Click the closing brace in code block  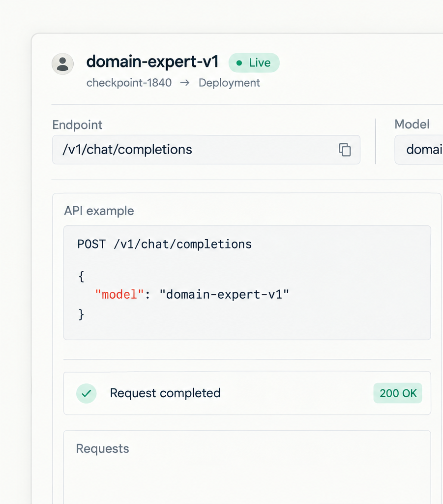(x=81, y=314)
